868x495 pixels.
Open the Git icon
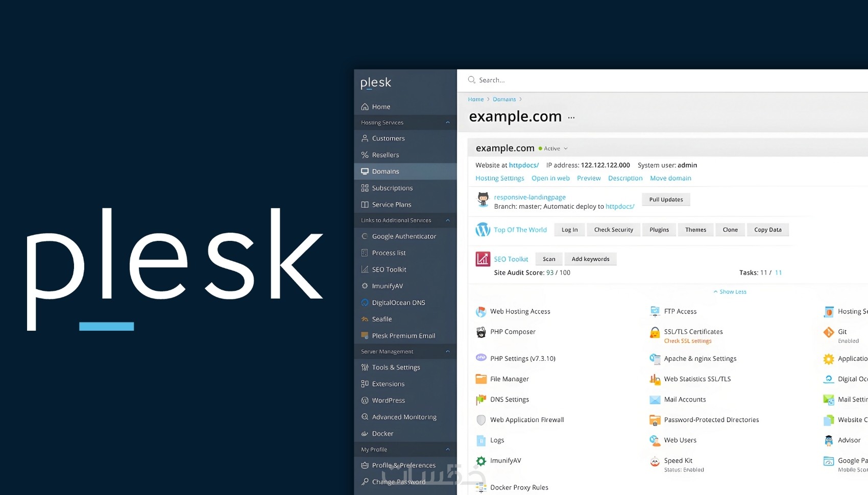point(829,332)
